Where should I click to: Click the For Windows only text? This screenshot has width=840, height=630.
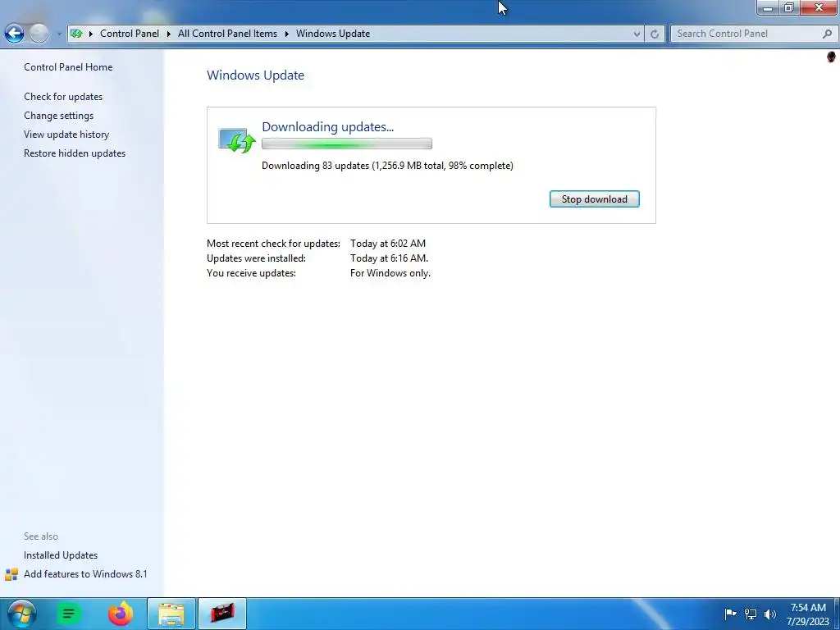coord(390,272)
